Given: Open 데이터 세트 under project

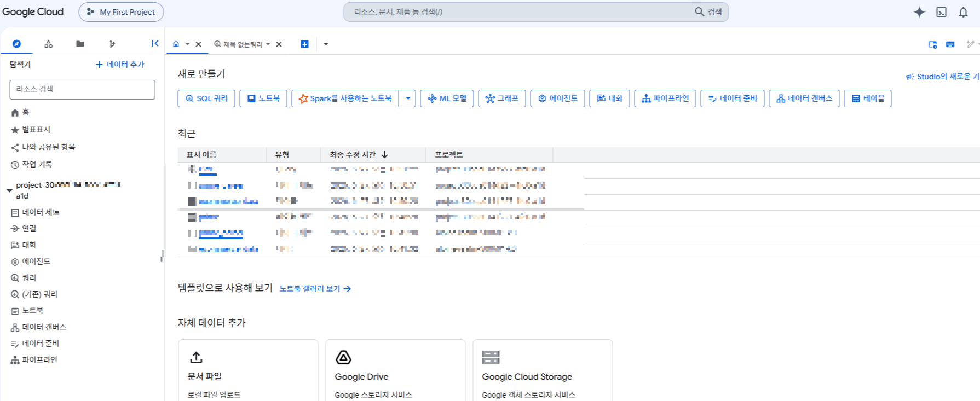Looking at the screenshot, I should coord(35,212).
